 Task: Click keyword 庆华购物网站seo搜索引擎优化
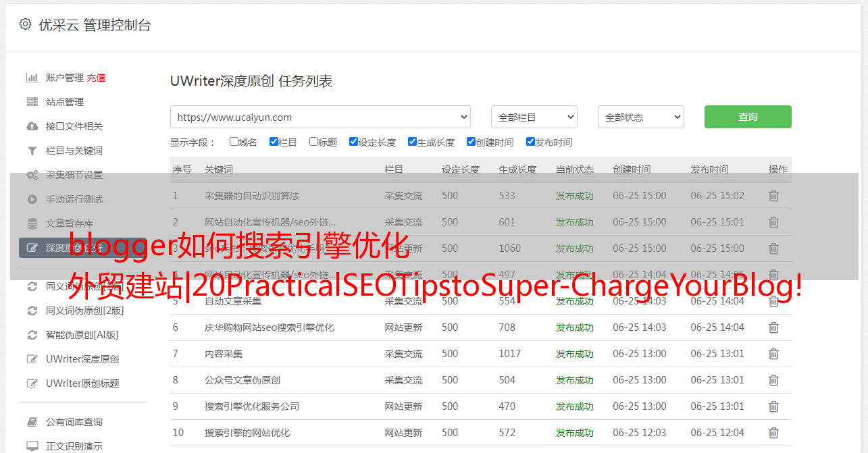pos(270,327)
